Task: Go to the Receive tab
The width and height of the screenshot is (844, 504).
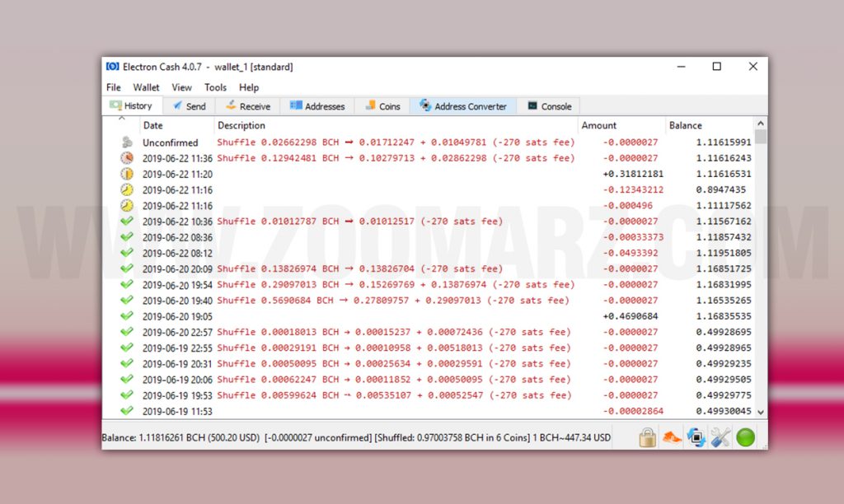Action: (247, 106)
